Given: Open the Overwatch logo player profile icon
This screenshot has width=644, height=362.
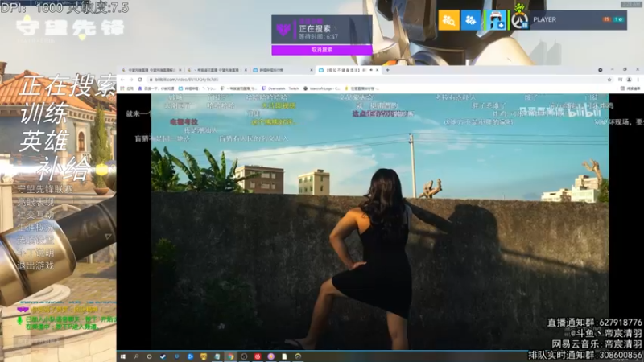Looking at the screenshot, I should point(520,20).
